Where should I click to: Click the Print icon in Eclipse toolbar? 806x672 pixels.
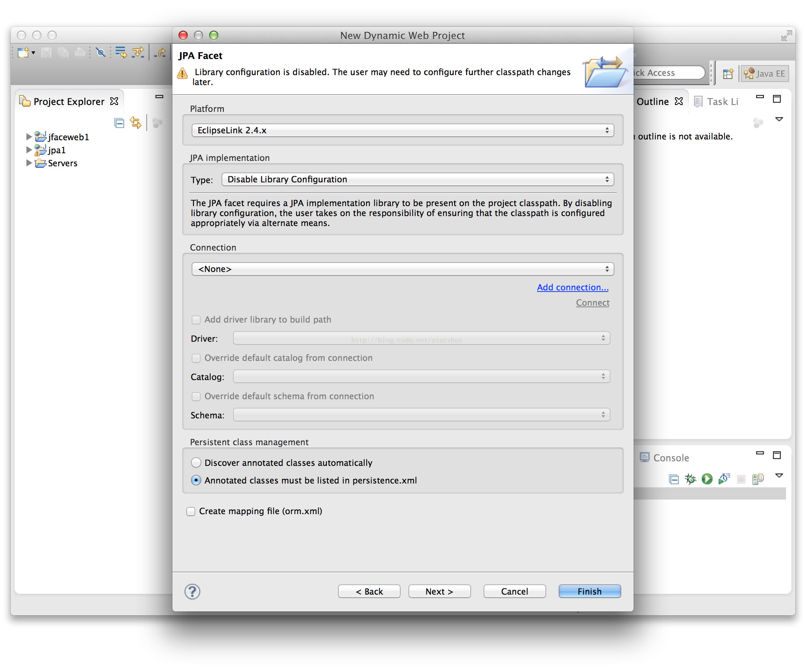click(x=80, y=52)
